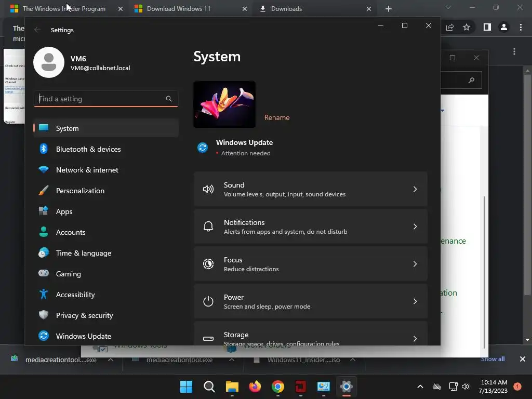
Task: Open the Windows Start menu
Action: coord(186,387)
